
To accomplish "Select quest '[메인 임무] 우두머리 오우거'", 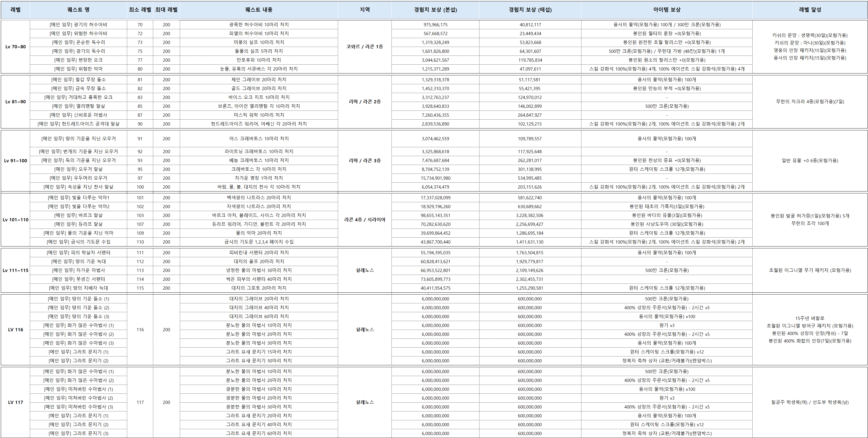I will tap(78, 178).
